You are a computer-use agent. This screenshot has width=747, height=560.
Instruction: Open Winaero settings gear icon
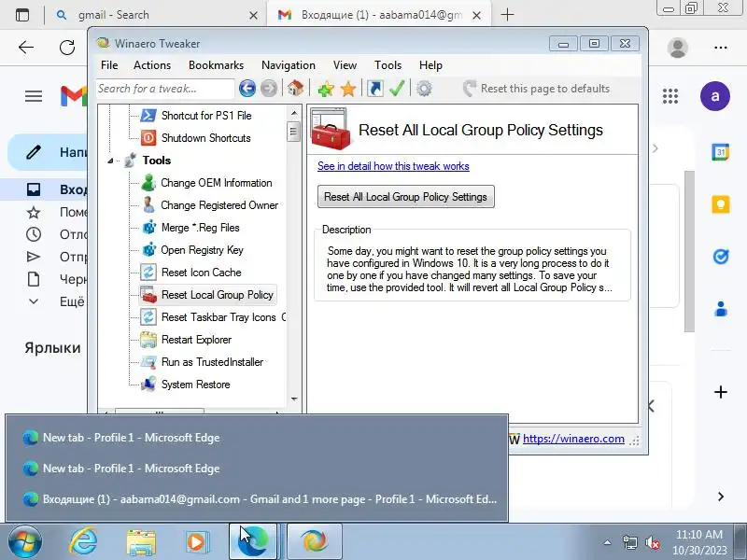424,89
